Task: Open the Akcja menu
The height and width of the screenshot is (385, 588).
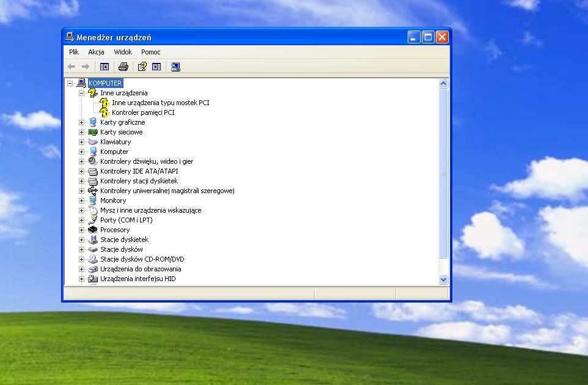Action: tap(96, 52)
